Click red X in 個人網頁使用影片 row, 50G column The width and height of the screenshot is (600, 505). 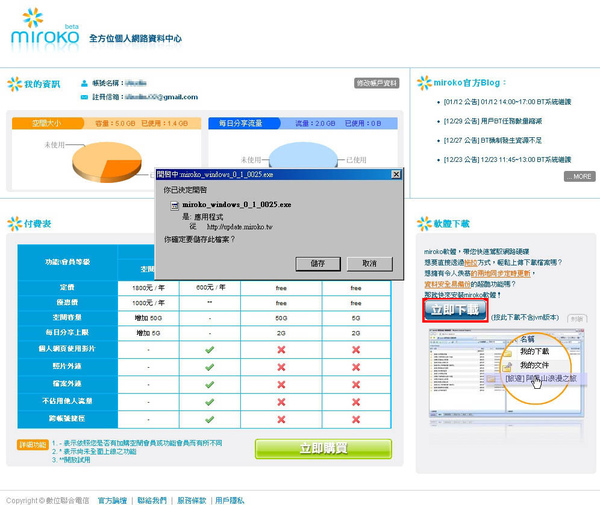pyautogui.click(x=281, y=350)
